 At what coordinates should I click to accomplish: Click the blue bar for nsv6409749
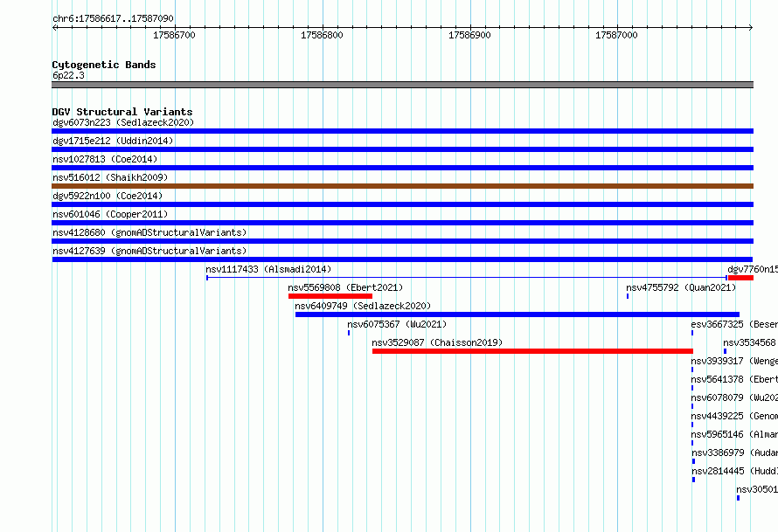[x=518, y=314]
